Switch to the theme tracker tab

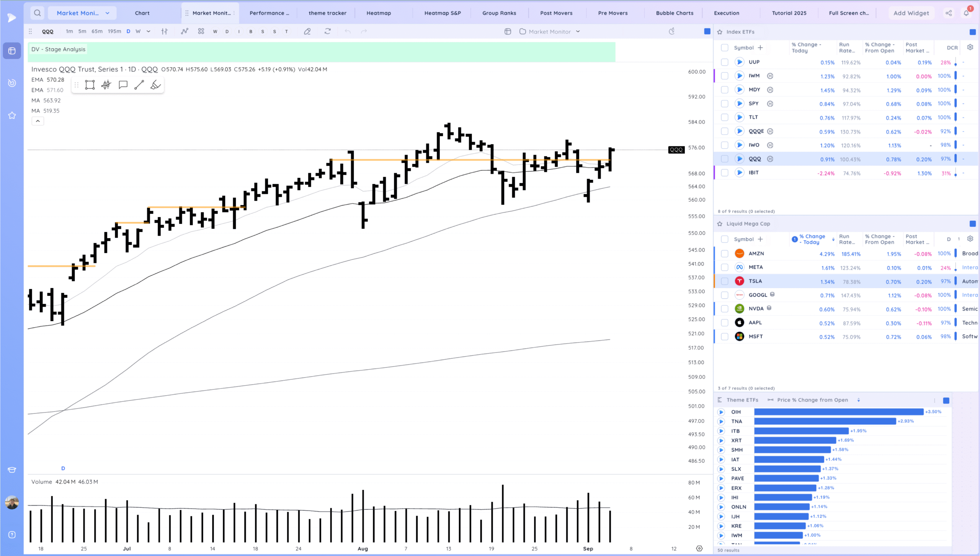coord(327,13)
